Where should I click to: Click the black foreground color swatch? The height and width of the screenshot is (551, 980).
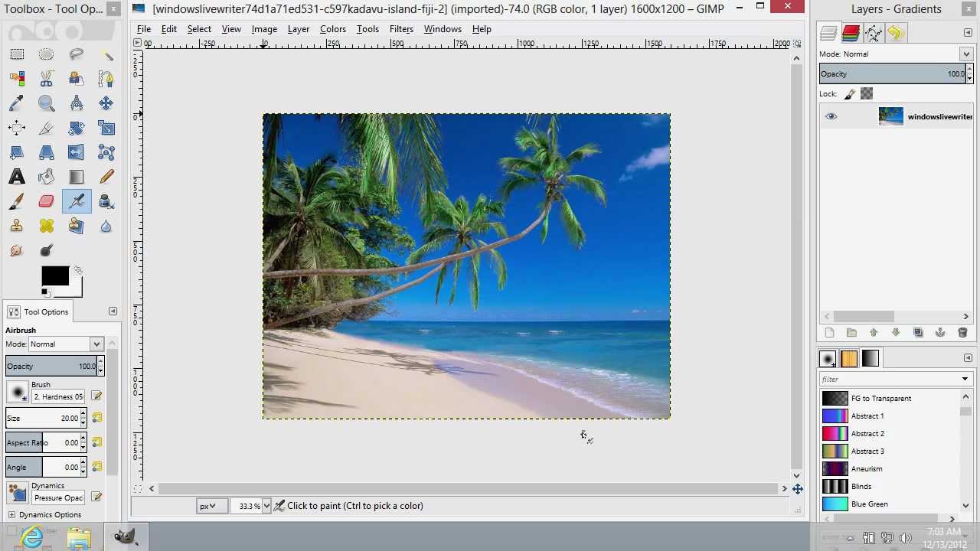[54, 277]
